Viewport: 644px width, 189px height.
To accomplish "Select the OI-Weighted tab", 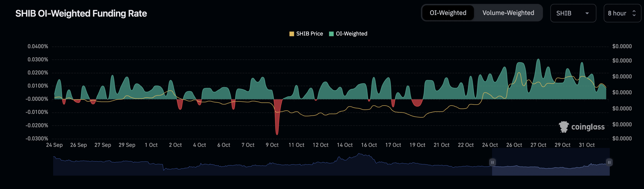I will [x=448, y=13].
